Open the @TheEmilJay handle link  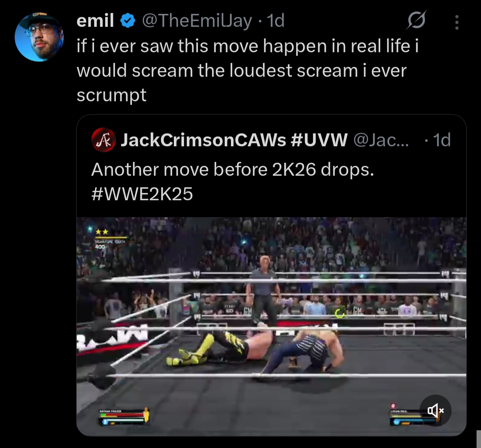(197, 21)
